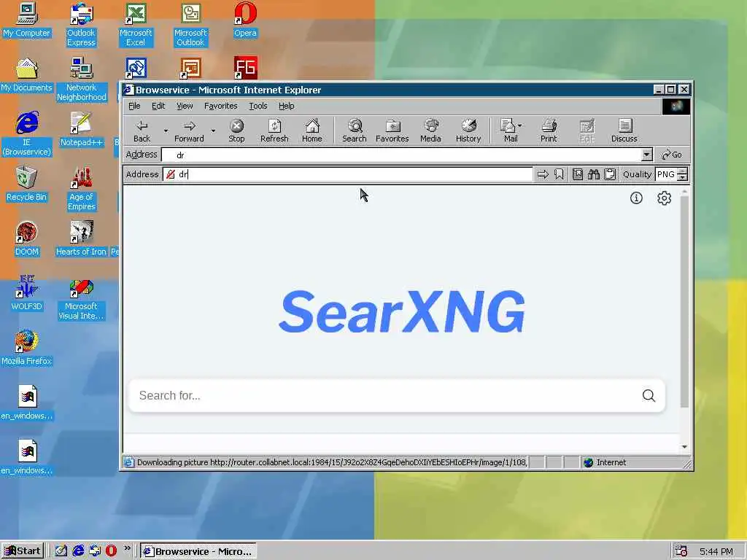Click the Opera desktop icon
This screenshot has height=560, width=747.
pyautogui.click(x=245, y=20)
